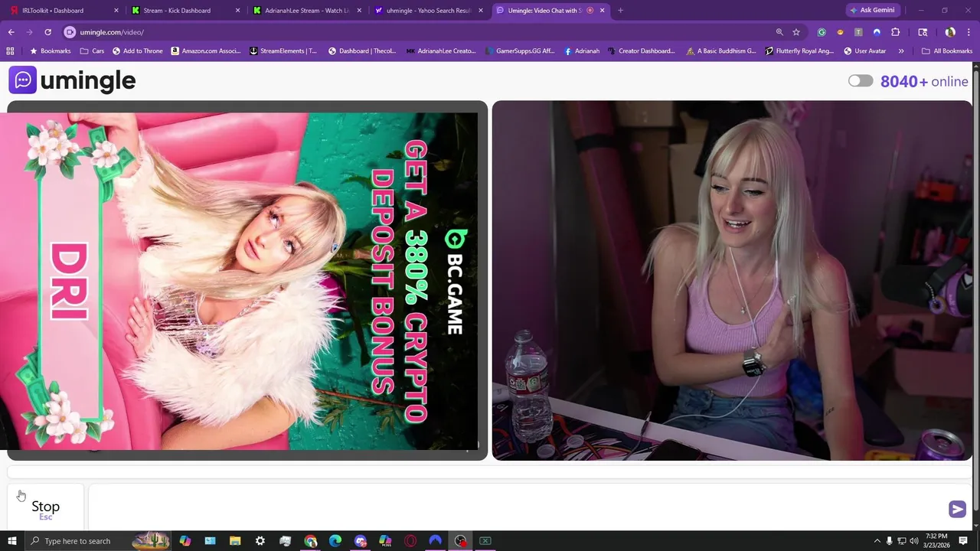Click the Stop button

(x=45, y=507)
